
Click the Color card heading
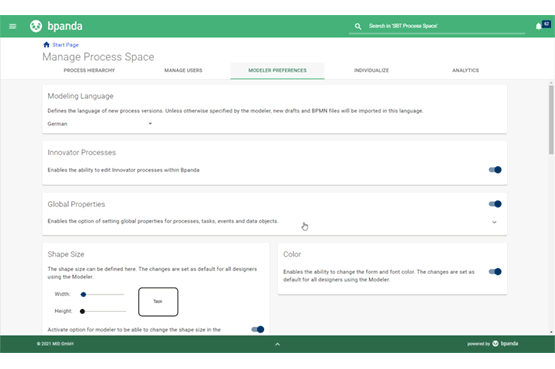coord(292,254)
